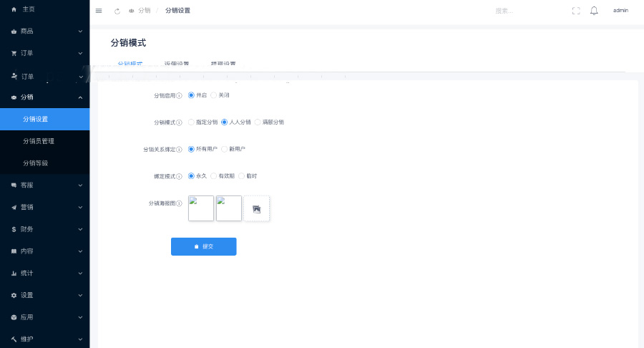
Task: Click the refresh icon in the top bar
Action: [x=117, y=11]
